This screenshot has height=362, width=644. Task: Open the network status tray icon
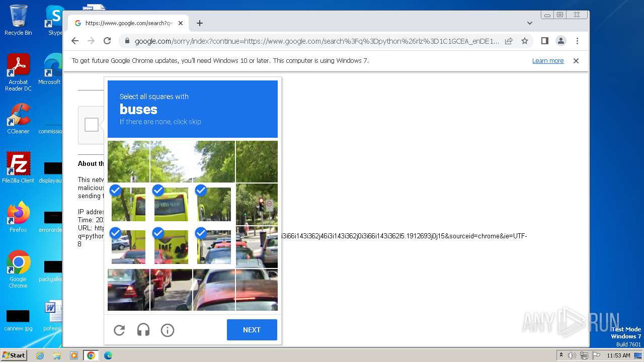(x=584, y=355)
